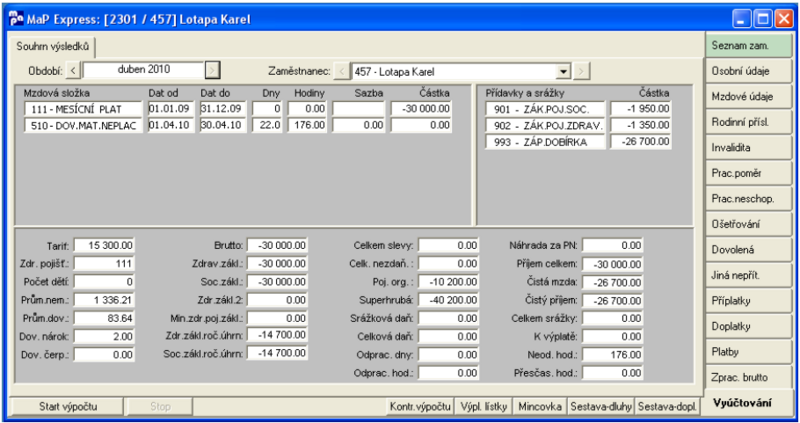Select next employee arrow
This screenshot has width=800, height=423.
581,71
